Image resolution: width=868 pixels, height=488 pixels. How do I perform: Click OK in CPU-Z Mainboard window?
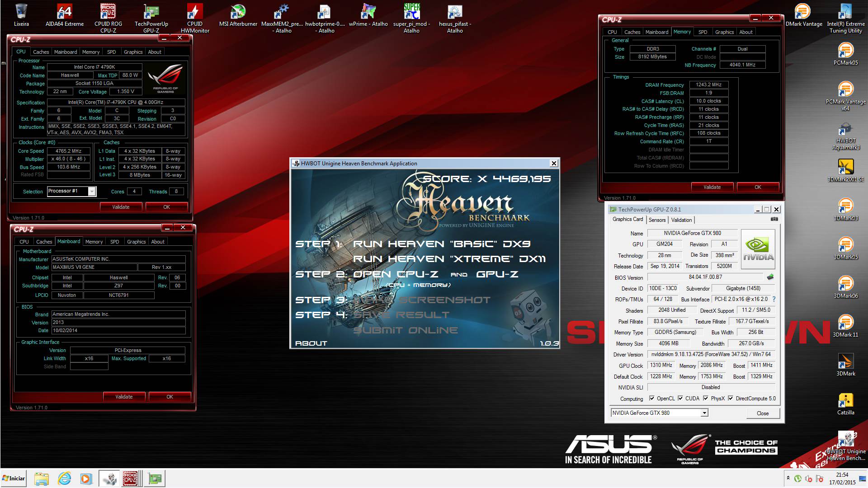(x=170, y=397)
